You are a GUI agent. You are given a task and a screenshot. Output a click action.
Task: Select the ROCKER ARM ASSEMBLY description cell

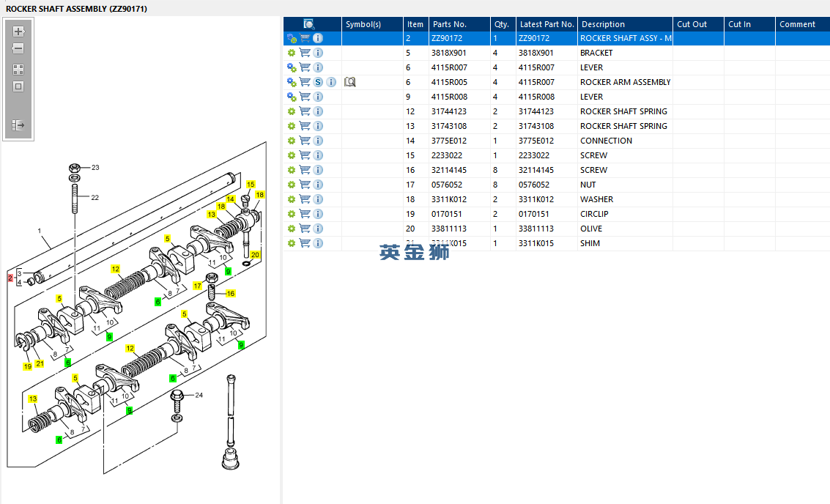tap(625, 82)
